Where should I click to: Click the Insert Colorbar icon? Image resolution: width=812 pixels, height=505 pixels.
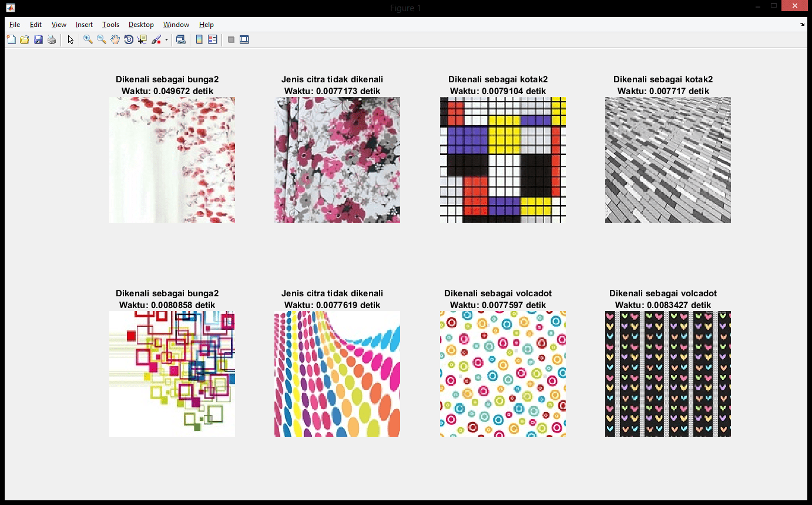point(199,40)
